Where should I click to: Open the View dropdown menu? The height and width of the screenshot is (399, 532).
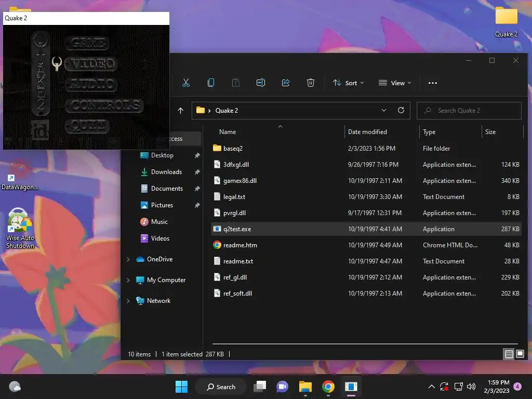coord(395,83)
